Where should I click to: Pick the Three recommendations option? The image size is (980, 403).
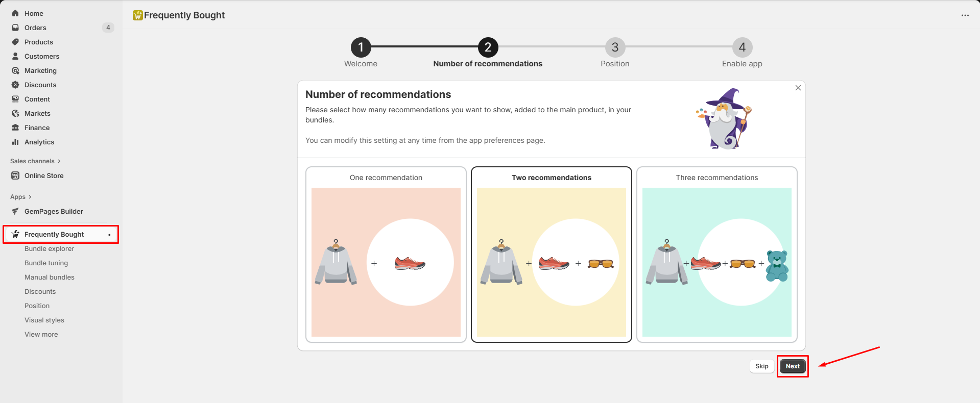point(716,254)
